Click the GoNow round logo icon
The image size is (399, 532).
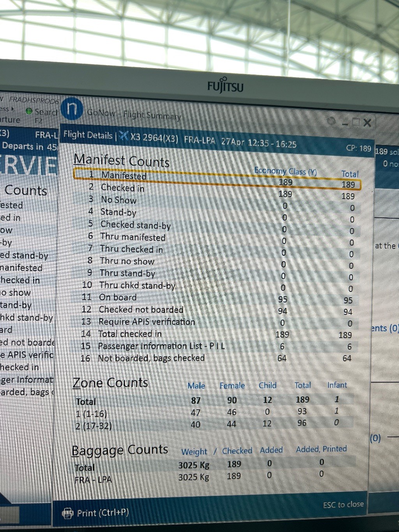tap(72, 109)
